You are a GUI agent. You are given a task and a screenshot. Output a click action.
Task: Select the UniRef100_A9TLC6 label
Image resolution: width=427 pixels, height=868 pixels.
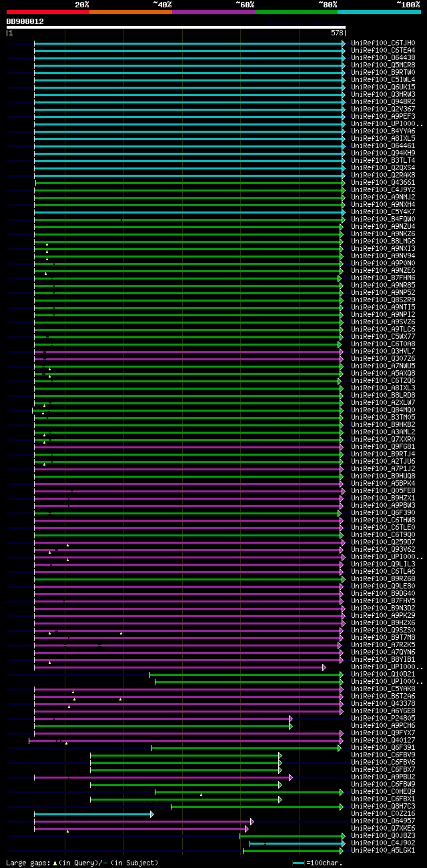point(383,329)
